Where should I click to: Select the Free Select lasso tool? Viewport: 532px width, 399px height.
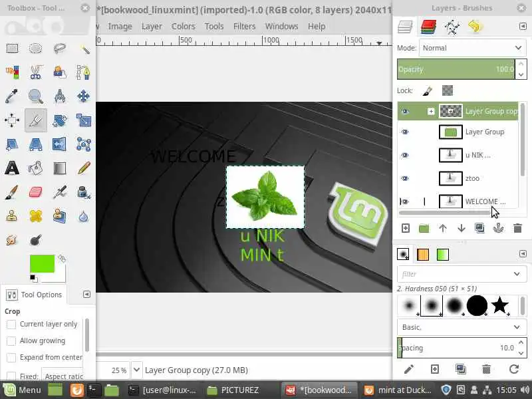click(60, 48)
